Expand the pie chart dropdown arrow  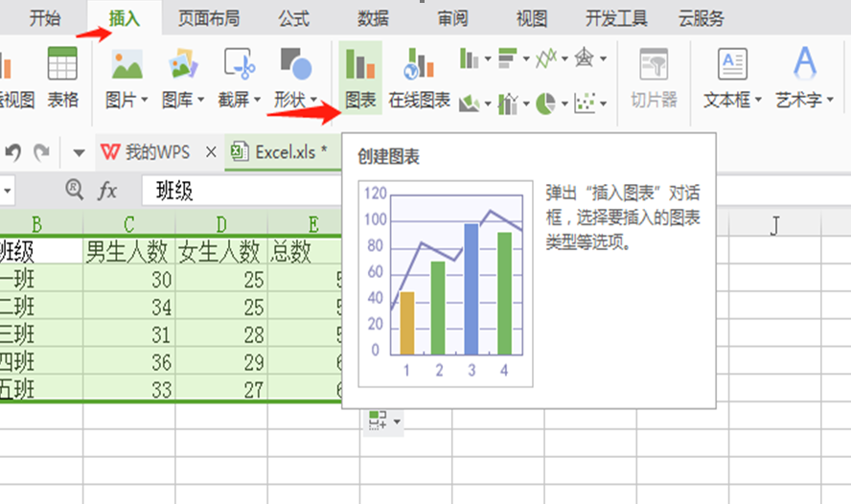564,103
